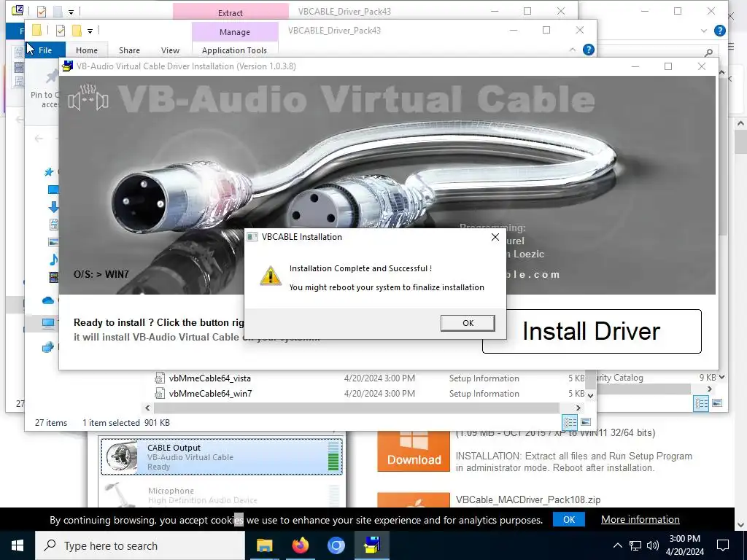Click the VBCable_MACDriver_Pack108.zip text on webpage
747x560 pixels.
(528, 499)
